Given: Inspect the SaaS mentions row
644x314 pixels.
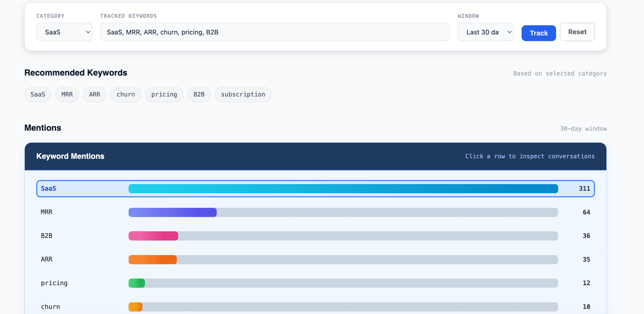Looking at the screenshot, I should pos(315,189).
